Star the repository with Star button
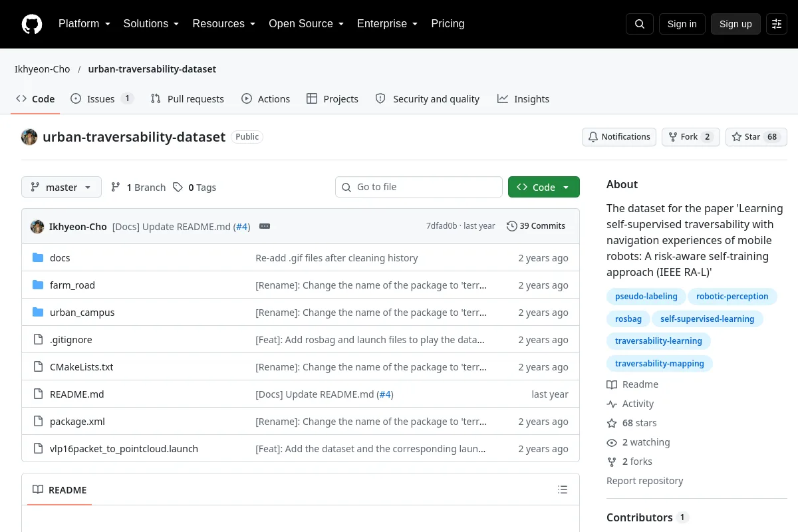798x532 pixels. [x=756, y=137]
